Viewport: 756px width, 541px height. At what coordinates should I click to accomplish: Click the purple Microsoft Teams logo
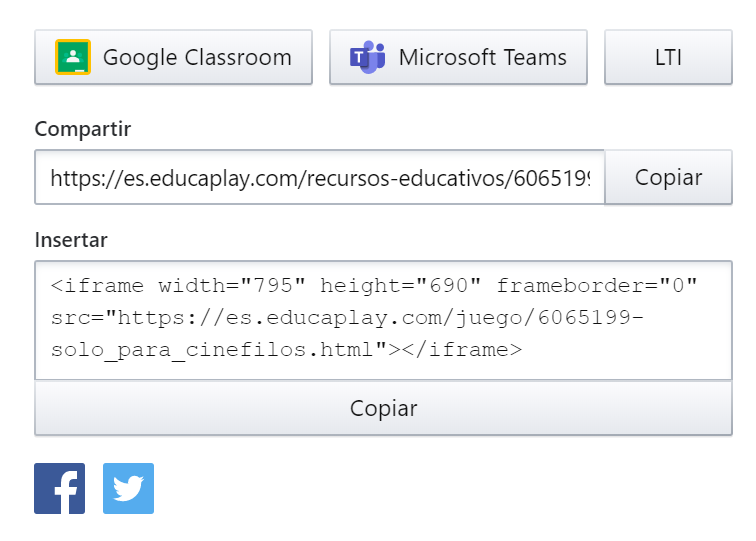pos(367,57)
